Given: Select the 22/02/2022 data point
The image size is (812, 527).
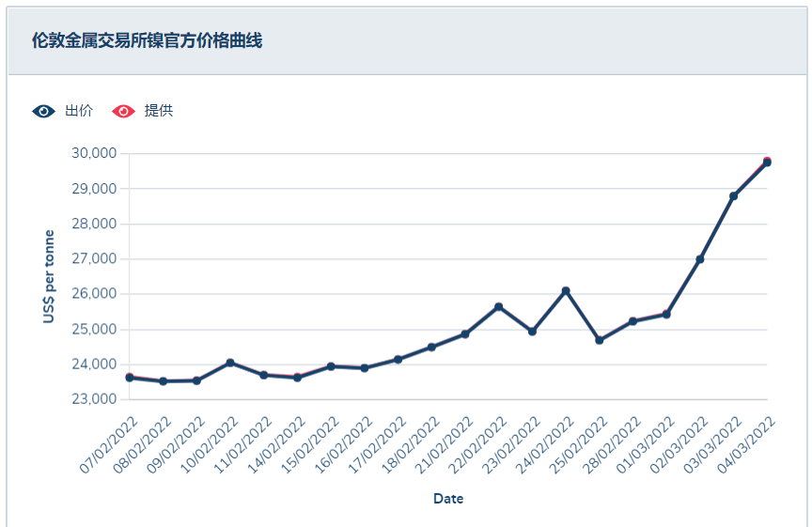Looking at the screenshot, I should pyautogui.click(x=498, y=307).
